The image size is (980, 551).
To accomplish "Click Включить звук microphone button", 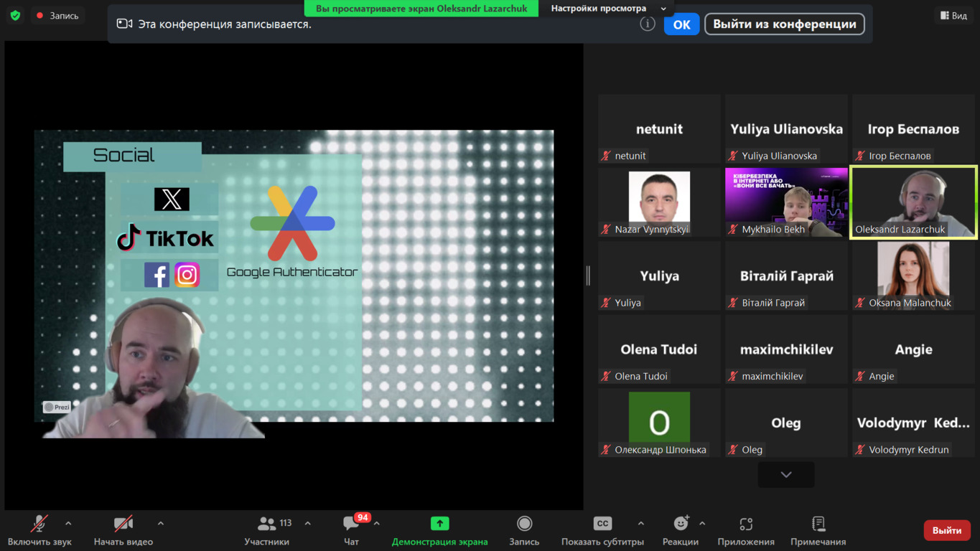I will pyautogui.click(x=39, y=531).
